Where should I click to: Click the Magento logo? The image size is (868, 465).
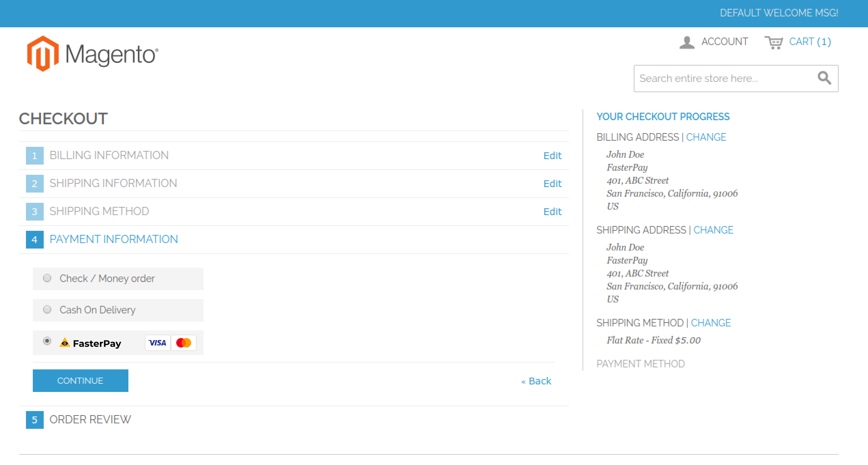pos(93,54)
